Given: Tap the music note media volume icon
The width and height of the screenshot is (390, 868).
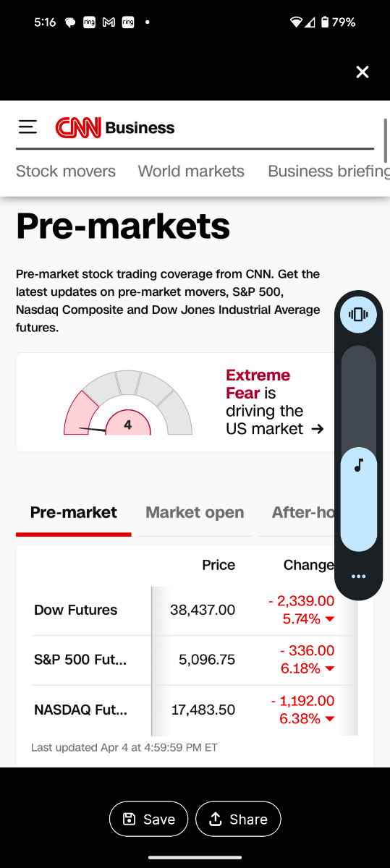Looking at the screenshot, I should (358, 465).
